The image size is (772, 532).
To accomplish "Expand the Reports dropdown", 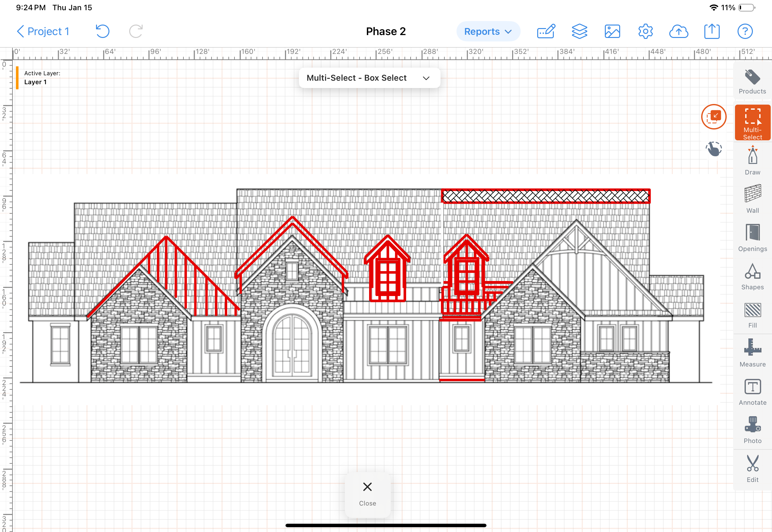I will [488, 31].
